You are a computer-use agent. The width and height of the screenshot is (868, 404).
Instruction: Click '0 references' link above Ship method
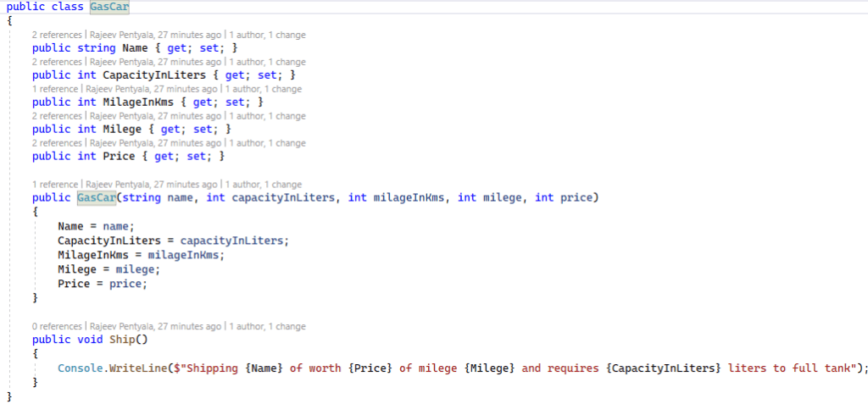(57, 326)
